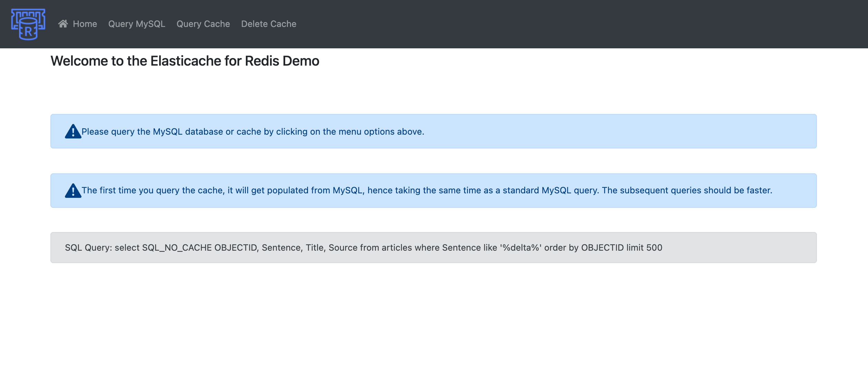Click the Welcome to Elasticache heading
The image size is (868, 386).
coord(185,61)
